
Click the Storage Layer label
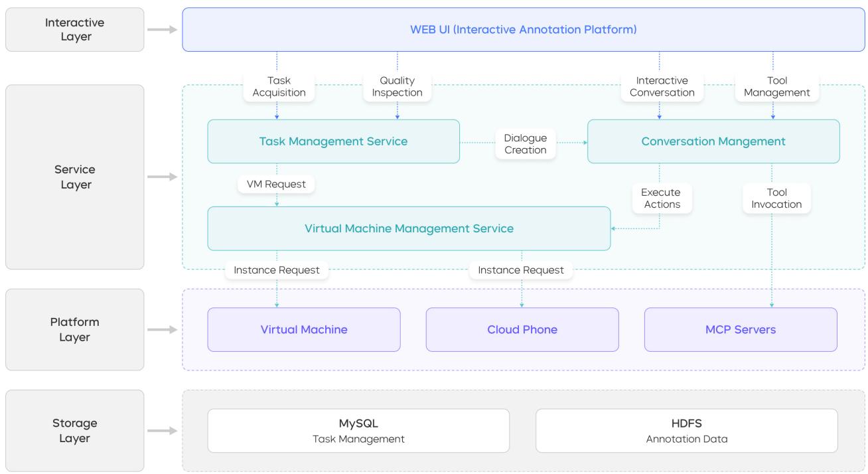[x=74, y=431]
